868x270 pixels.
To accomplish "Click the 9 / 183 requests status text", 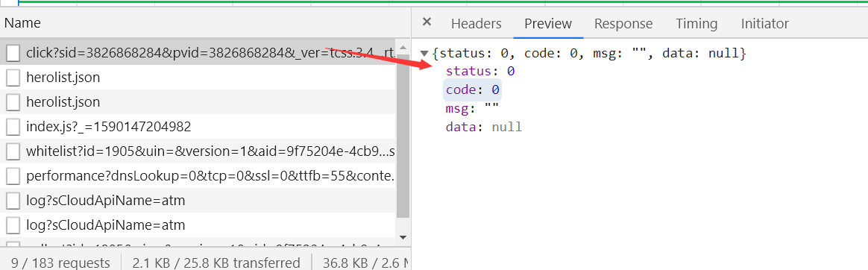I will coord(60,263).
